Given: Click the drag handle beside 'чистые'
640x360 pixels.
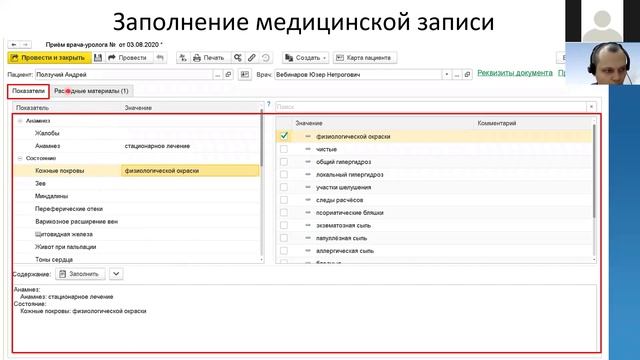Looking at the screenshot, I should [308, 149].
